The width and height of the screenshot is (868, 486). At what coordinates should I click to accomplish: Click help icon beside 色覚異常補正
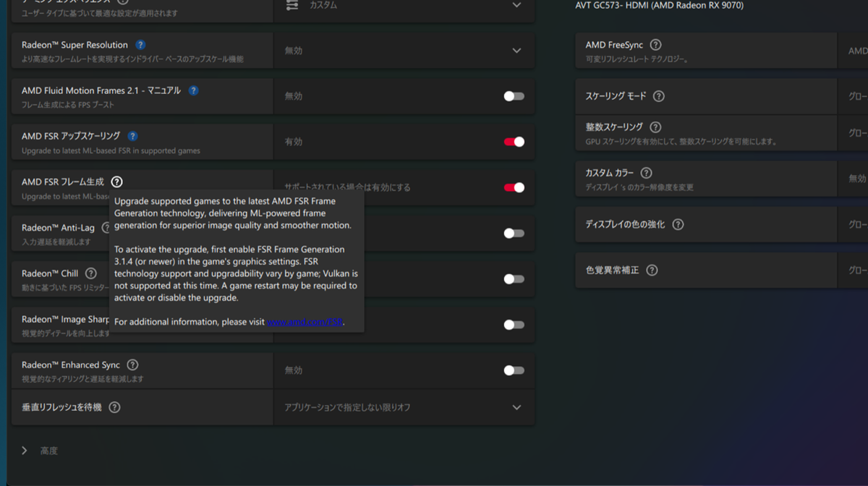652,270
